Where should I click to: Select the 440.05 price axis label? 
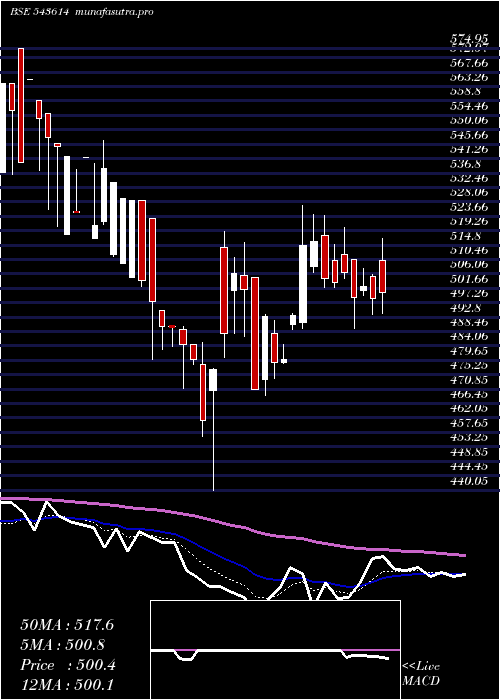(x=469, y=481)
